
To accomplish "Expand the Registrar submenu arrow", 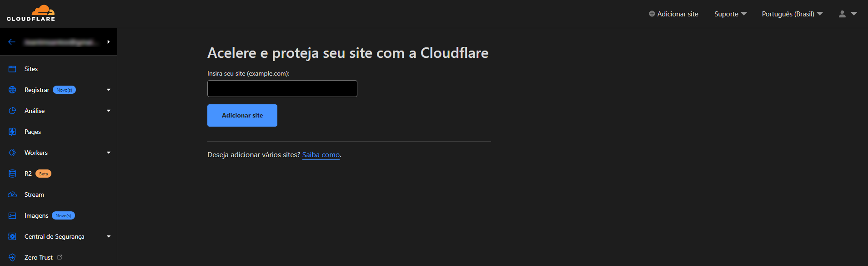I will pyautogui.click(x=109, y=90).
